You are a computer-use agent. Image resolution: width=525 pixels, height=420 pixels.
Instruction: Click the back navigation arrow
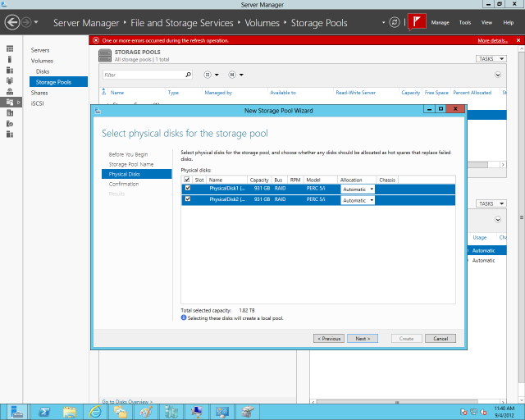coord(12,22)
